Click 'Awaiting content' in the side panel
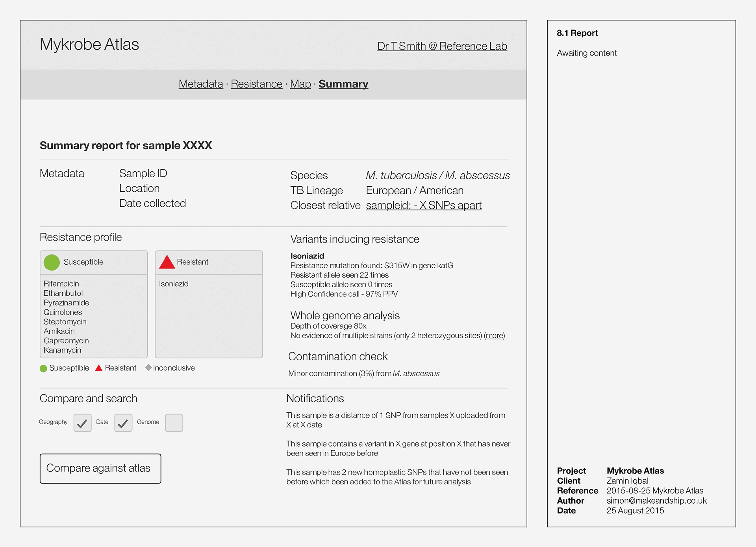Image resolution: width=756 pixels, height=547 pixels. point(587,53)
